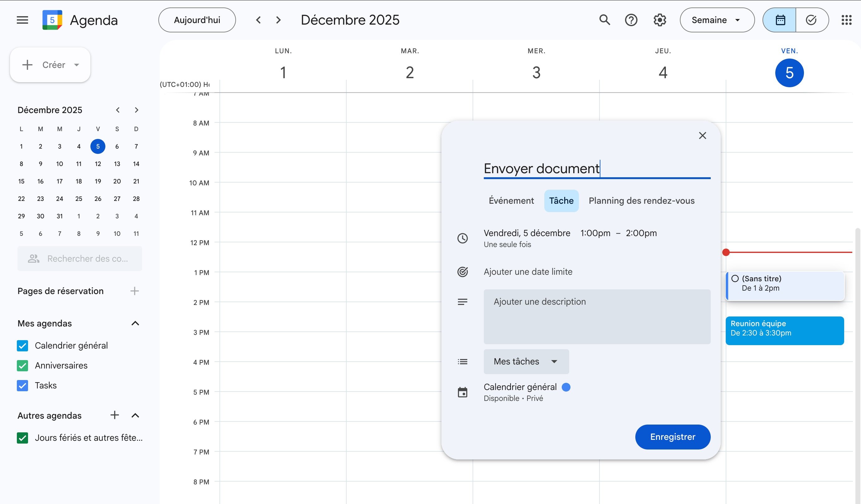Viewport: 861px width, 504px height.
Task: Click Ajouter une date limite
Action: [528, 272]
